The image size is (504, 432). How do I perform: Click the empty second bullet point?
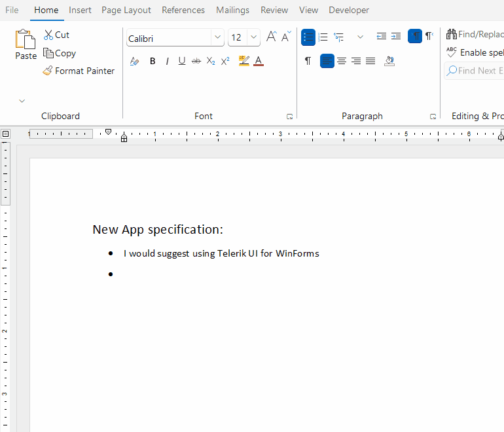point(111,274)
